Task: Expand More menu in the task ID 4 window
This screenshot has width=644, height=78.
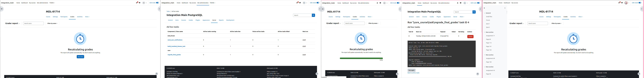Action: point(462,17)
